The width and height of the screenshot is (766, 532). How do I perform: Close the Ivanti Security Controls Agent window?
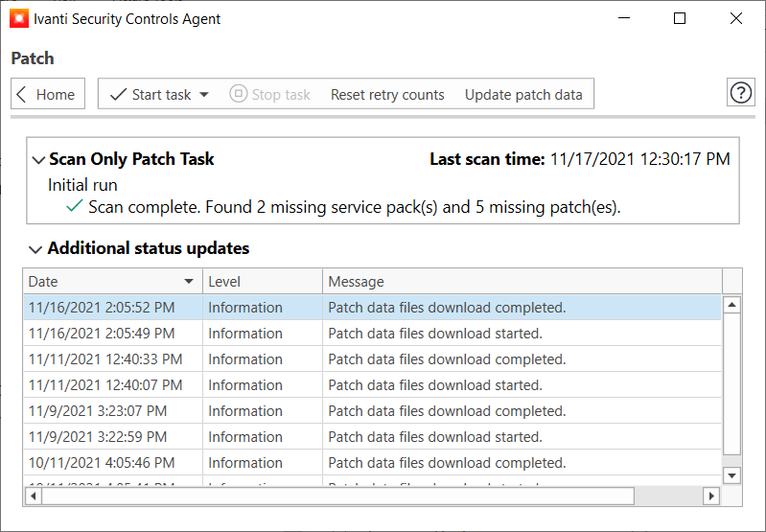coord(736,18)
